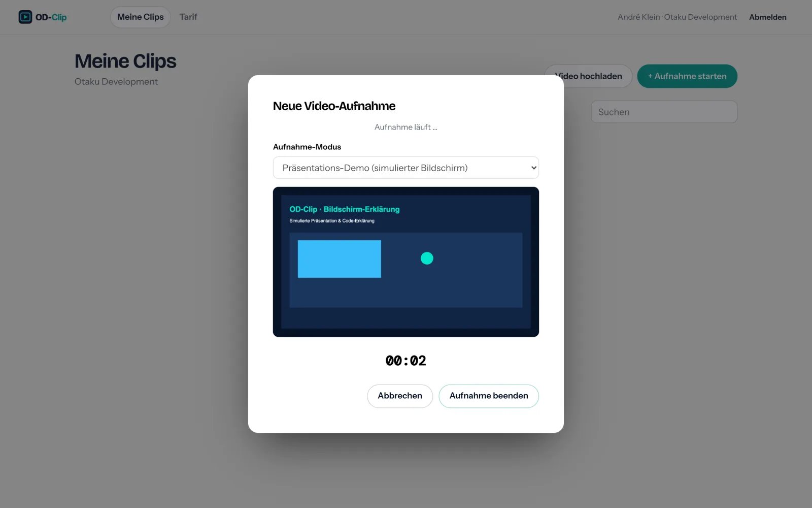Click the OD-Clip wordmark text
This screenshot has height=508, width=812.
[51, 17]
